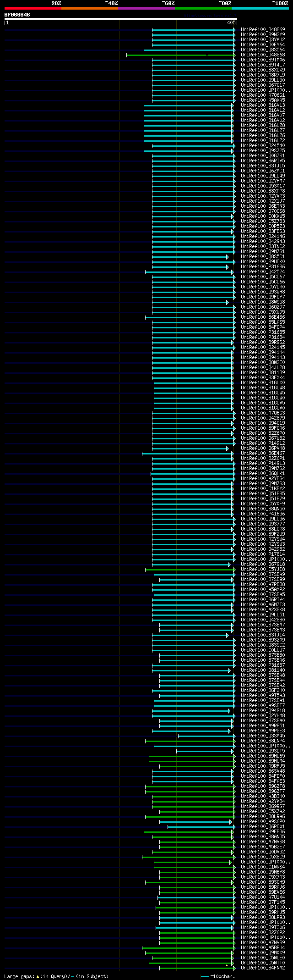
Task: Select label UniRef100_A7U1X4
Action: tap(263, 897)
